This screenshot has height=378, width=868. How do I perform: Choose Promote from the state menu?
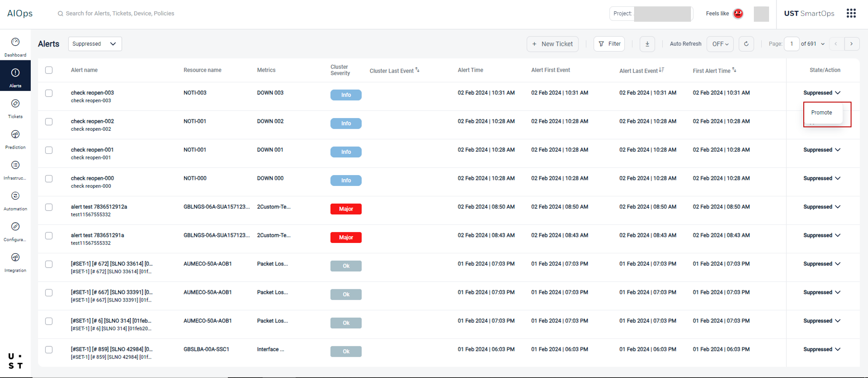(x=822, y=113)
